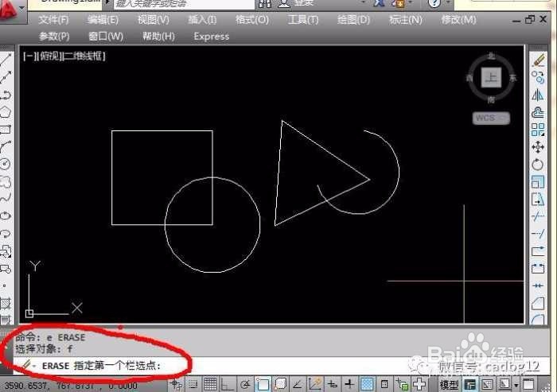Viewport: 557px width, 392px height.
Task: Select the Spline tool
Action: [6, 198]
